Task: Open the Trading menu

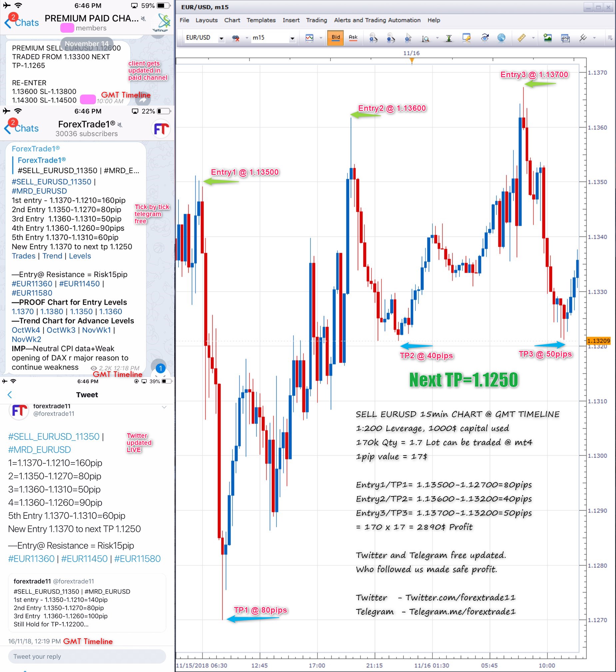Action: tap(316, 20)
